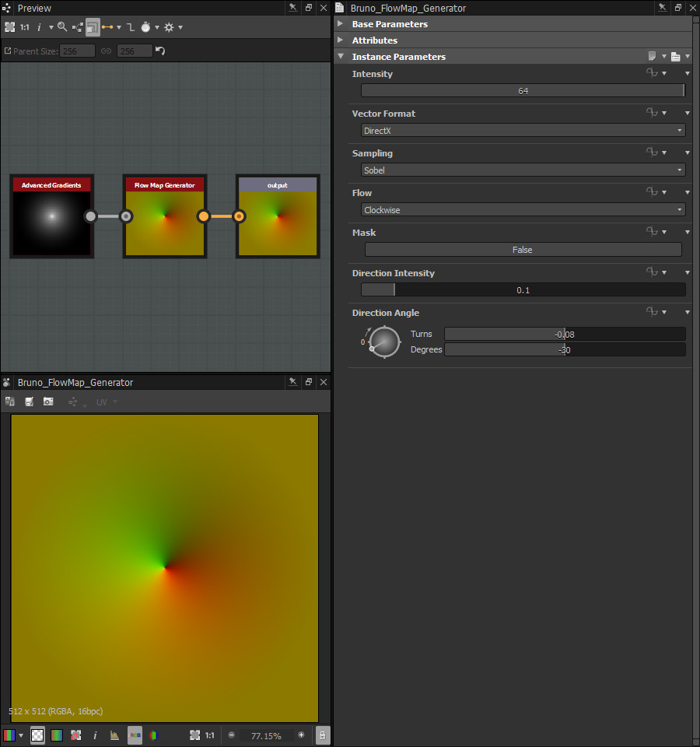Select the Fit View icon in Preview toolbar
The height and width of the screenshot is (747, 700).
12,27
